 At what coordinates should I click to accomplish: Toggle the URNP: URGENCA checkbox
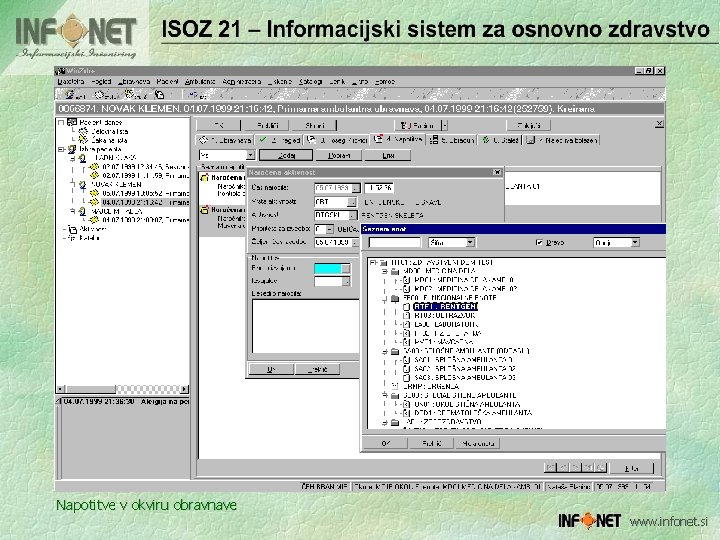[x=395, y=386]
